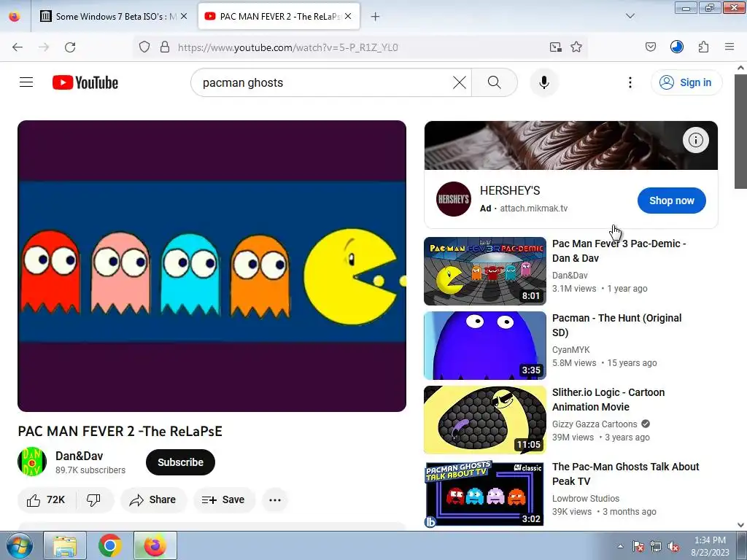Expand the list all tabs chevron

pos(630,16)
